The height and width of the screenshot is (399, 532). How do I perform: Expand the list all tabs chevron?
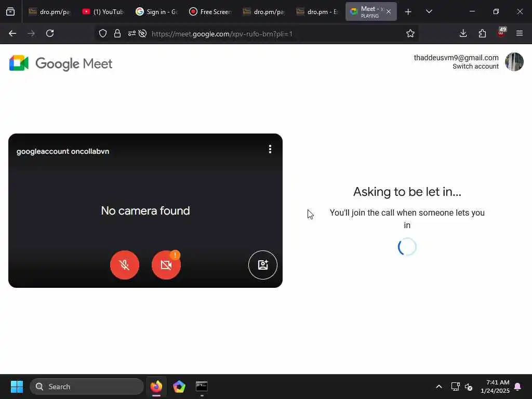429,12
